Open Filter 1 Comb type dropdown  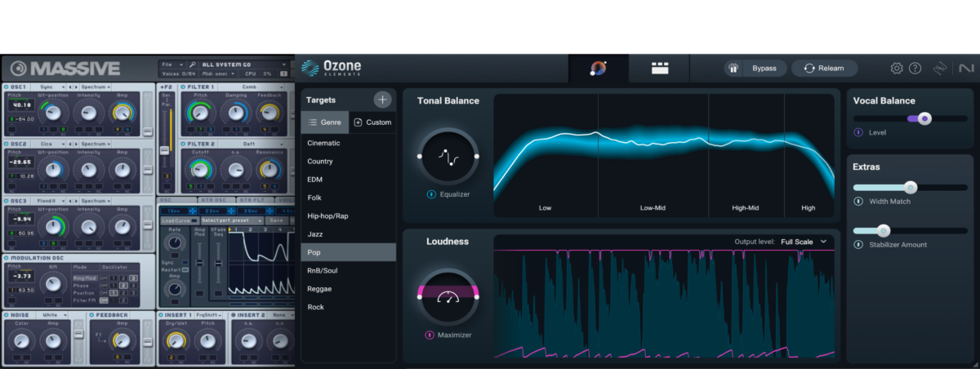pos(252,87)
